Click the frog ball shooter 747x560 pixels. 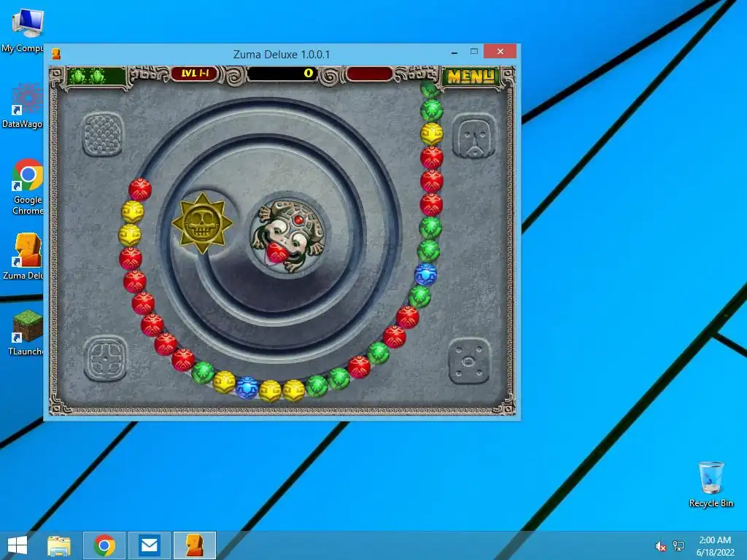coord(289,236)
